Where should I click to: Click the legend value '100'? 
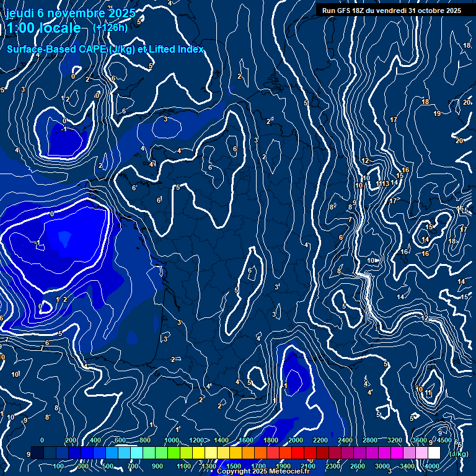click(x=58, y=466)
